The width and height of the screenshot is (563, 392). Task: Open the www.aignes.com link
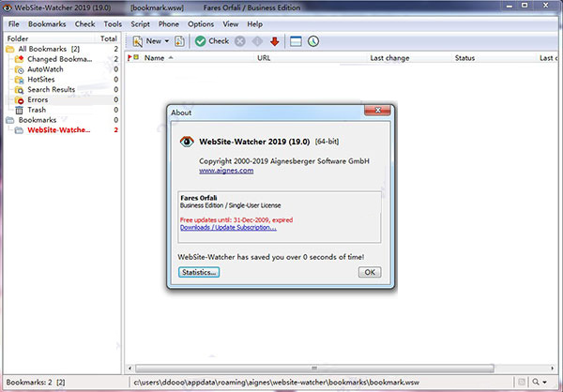point(226,171)
